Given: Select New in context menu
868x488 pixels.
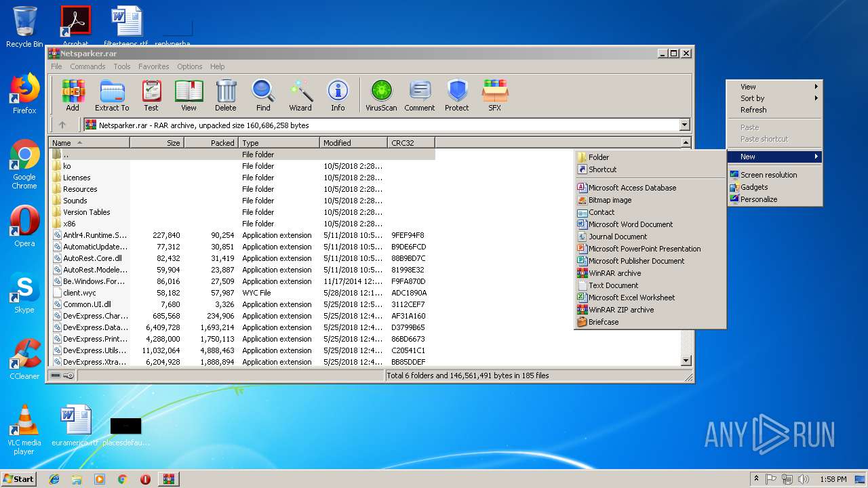Looking at the screenshot, I should (x=774, y=157).
